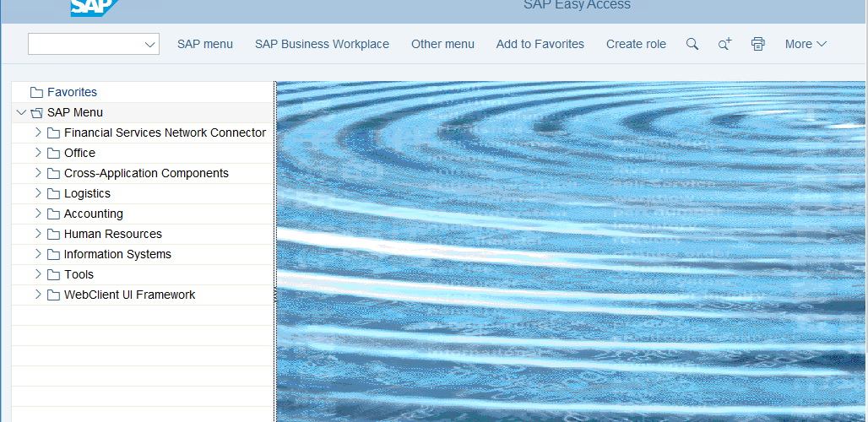Screen dimensions: 868x422
Task: Expand the Tools folder chevron
Action: point(38,274)
